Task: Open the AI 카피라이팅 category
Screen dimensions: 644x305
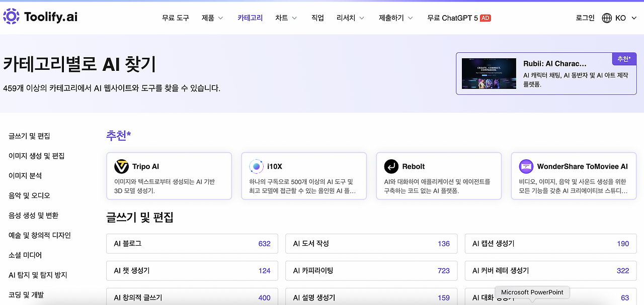Action: point(372,271)
